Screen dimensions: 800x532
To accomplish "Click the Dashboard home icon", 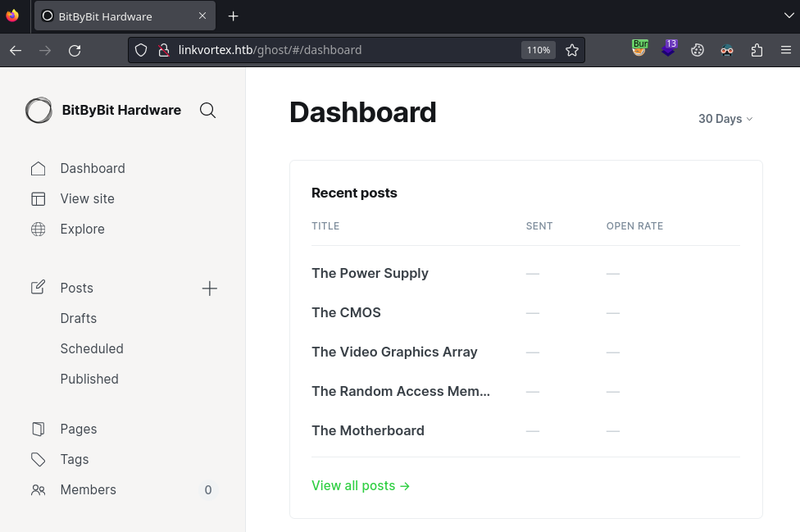I will [x=39, y=169].
